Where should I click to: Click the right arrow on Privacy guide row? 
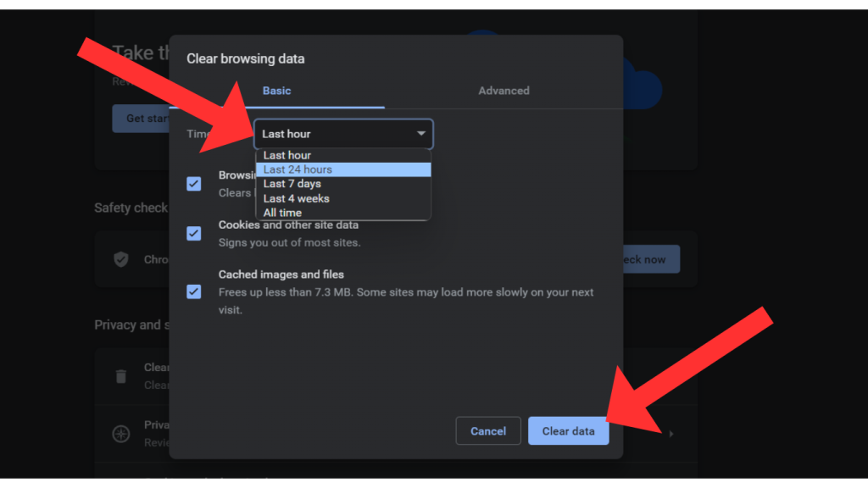(671, 434)
